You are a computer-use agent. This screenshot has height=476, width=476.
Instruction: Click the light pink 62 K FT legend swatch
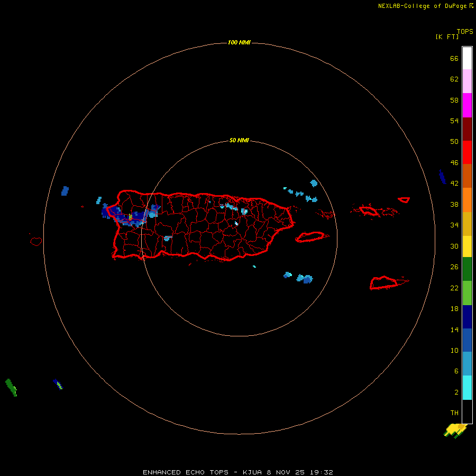click(467, 81)
